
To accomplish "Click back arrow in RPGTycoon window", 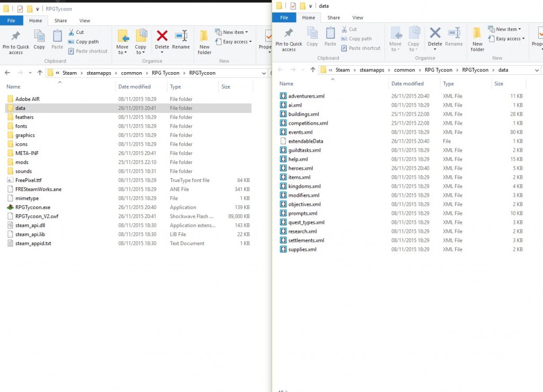I will tap(7, 73).
